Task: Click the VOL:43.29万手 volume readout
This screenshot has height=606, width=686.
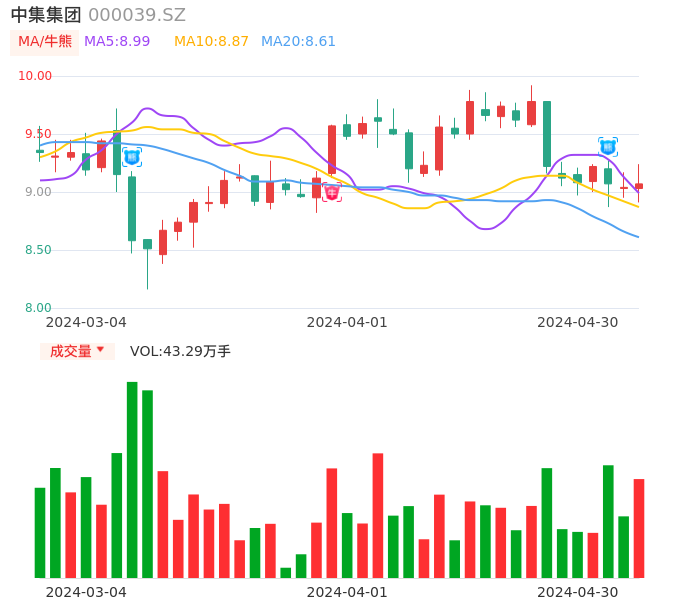Action: (180, 351)
